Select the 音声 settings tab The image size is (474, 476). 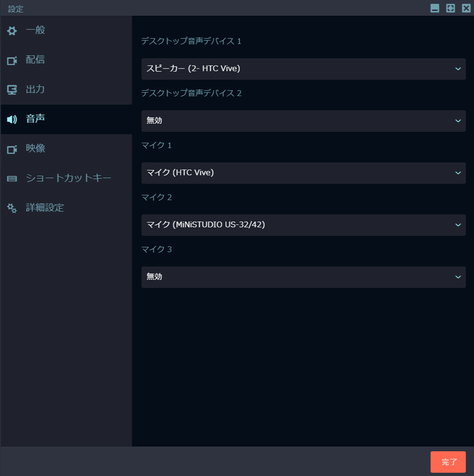66,119
